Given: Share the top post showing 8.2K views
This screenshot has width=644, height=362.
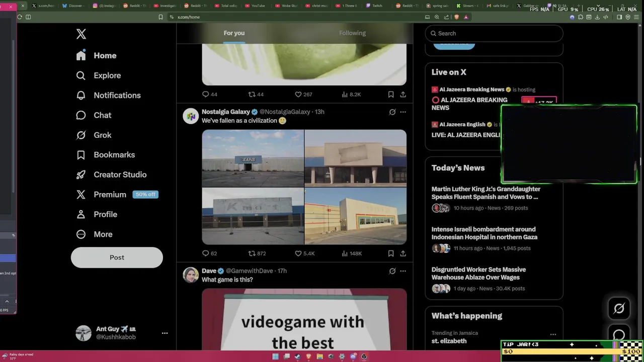Looking at the screenshot, I should click(x=403, y=95).
